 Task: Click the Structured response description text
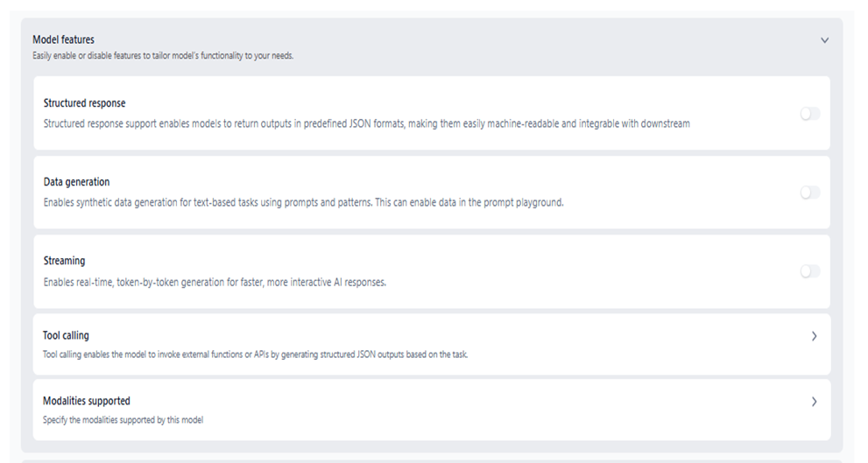(366, 124)
